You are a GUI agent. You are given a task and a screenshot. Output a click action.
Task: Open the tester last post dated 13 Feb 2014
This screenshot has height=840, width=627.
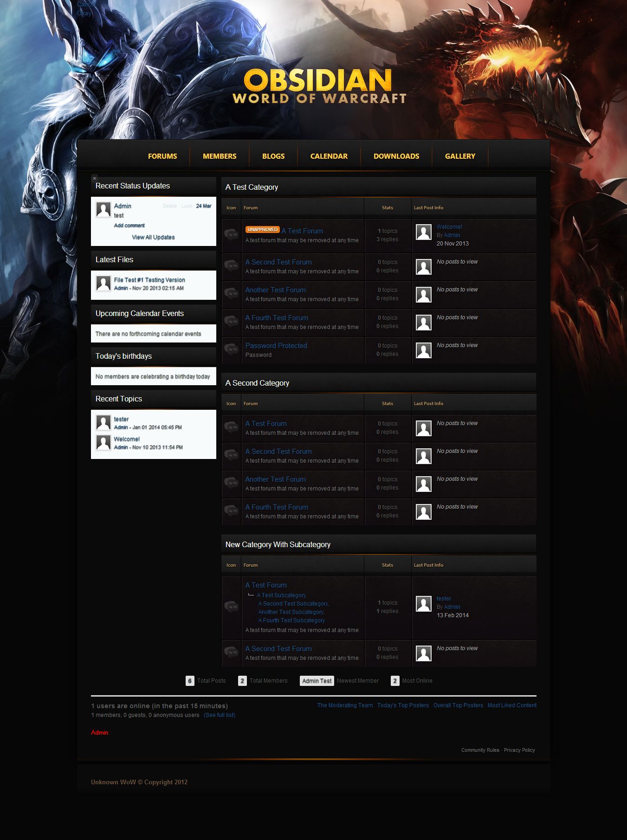[x=444, y=599]
